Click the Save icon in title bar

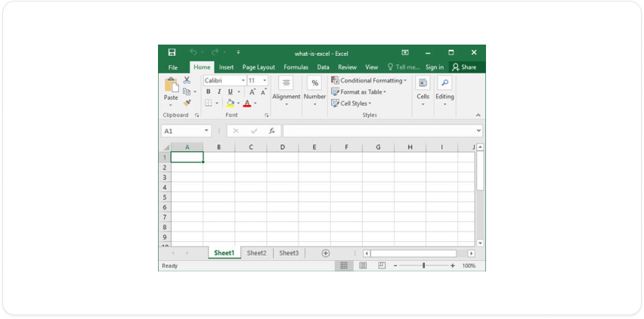172,52
